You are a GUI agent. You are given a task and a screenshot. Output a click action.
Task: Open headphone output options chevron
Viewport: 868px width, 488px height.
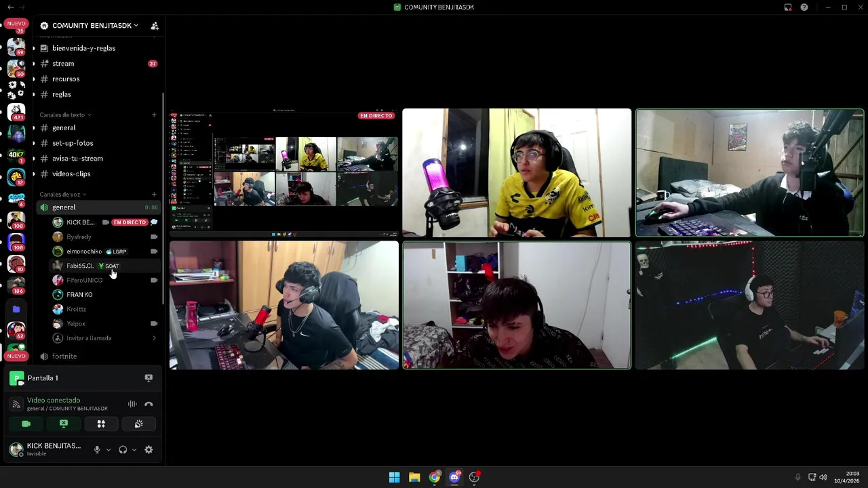(x=134, y=450)
